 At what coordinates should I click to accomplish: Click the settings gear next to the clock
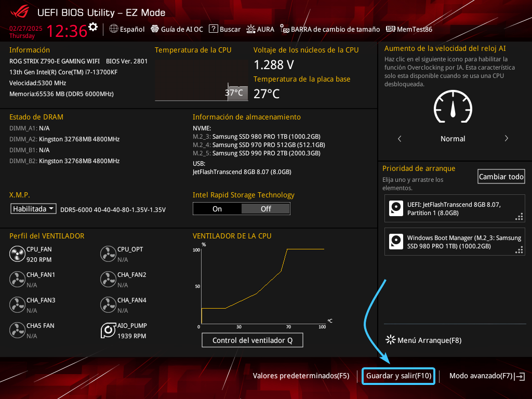coord(92,27)
